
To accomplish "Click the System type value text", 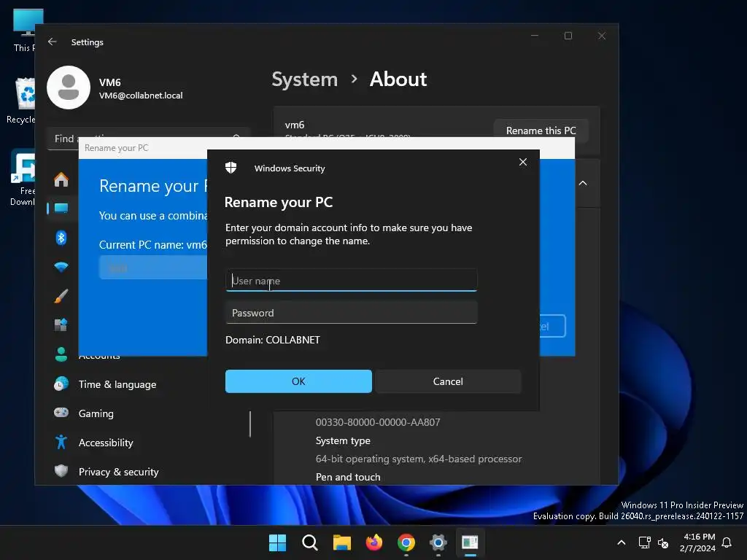I will (x=419, y=459).
